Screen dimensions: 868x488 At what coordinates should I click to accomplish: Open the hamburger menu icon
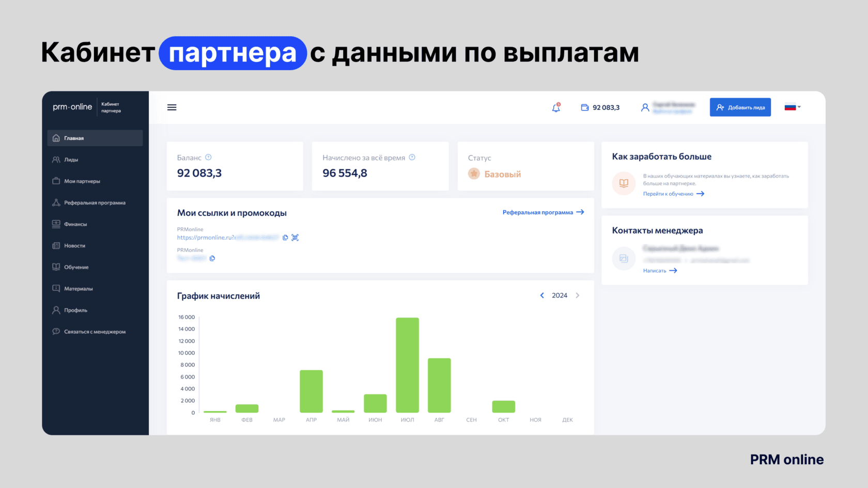(x=172, y=107)
